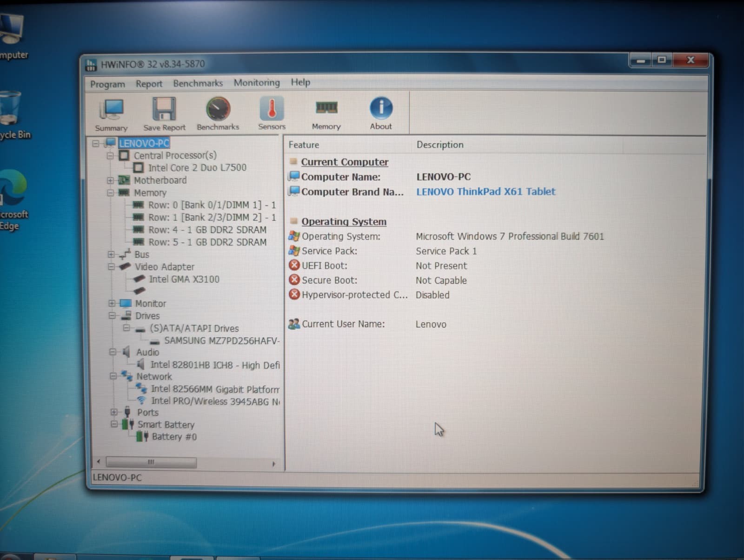
Task: Collapse the Video Adapter branch
Action: 111,267
